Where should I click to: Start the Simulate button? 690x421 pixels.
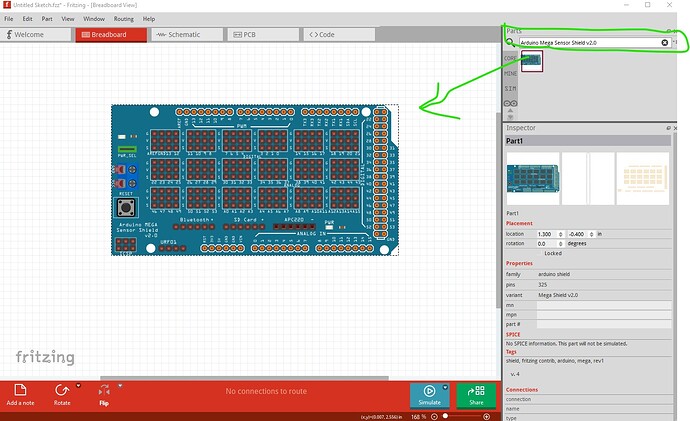pos(429,395)
